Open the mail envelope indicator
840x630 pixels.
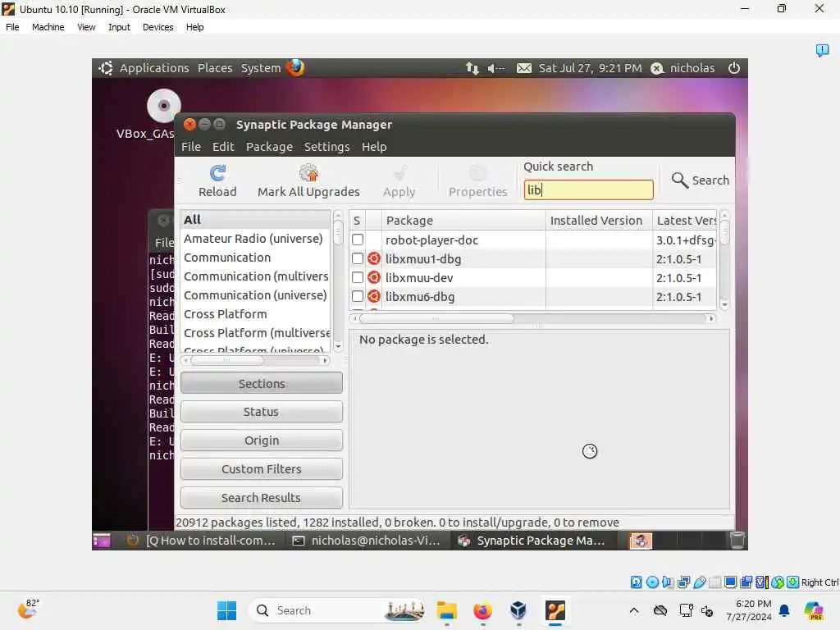tap(524, 68)
